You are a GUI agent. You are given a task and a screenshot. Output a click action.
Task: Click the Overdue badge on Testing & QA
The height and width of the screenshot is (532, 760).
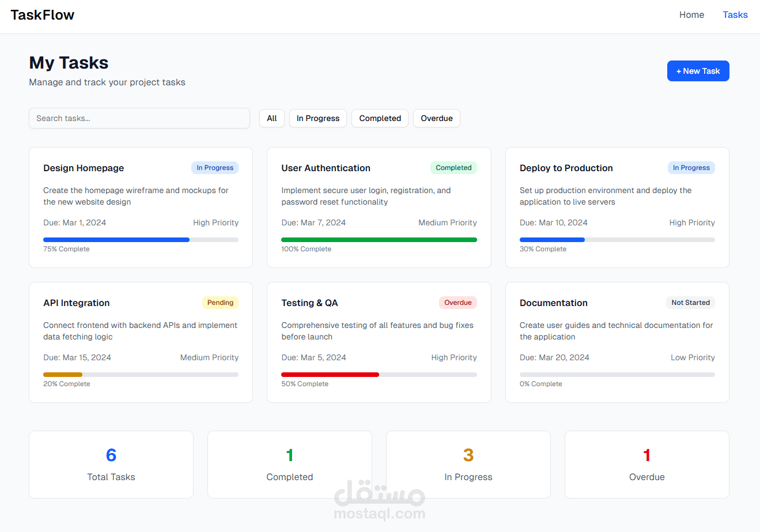(458, 303)
